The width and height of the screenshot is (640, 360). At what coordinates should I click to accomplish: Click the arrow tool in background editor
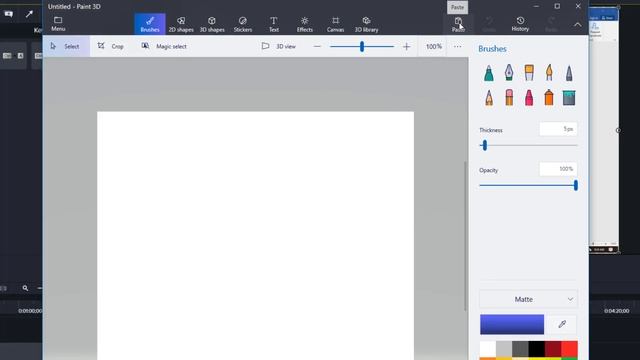(x=29, y=14)
